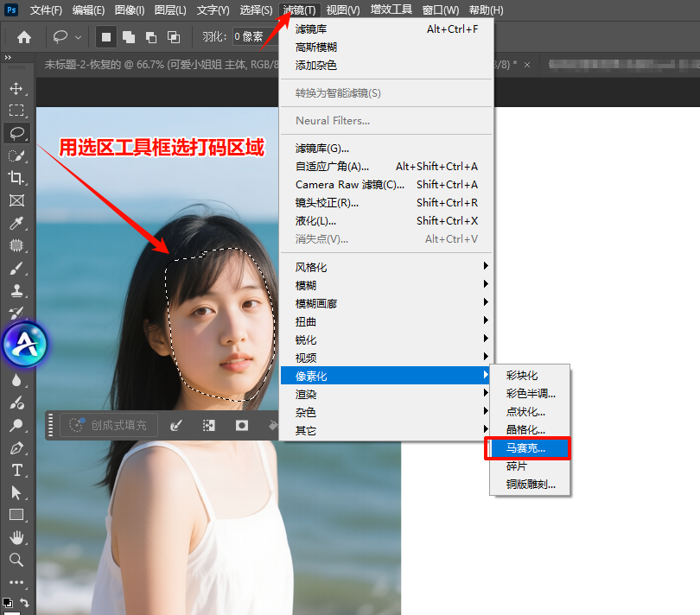
Task: Select the Pen tool
Action: pos(16,448)
